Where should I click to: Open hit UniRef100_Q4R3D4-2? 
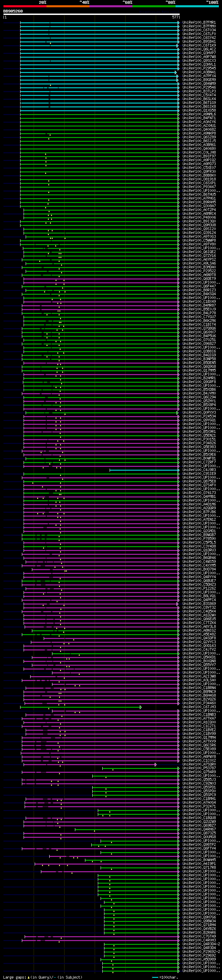tap(201, 944)
